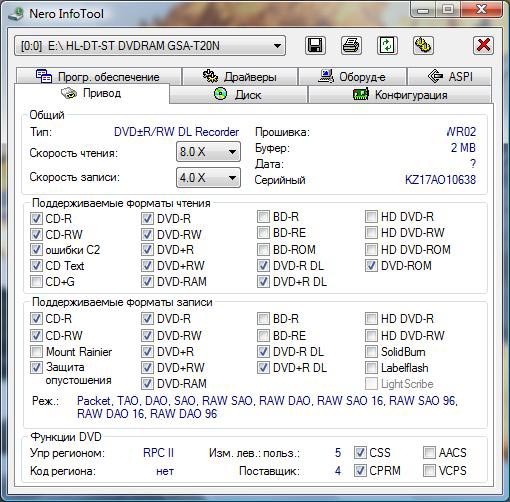510x502 pixels.
Task: Click the serial number KZ17AO10638
Action: pos(440,180)
